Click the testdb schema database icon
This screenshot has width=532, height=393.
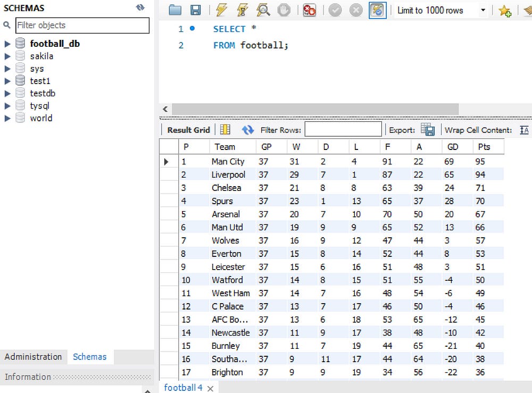click(x=20, y=93)
